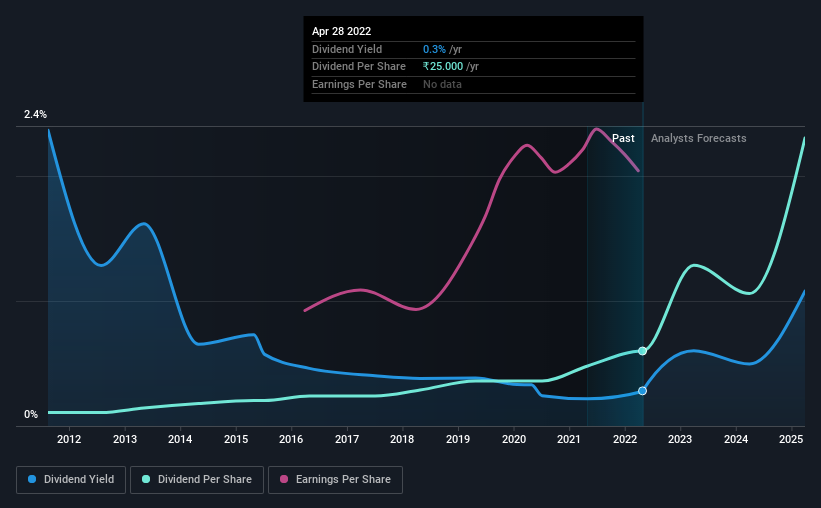This screenshot has height=508, width=821.
Task: Toggle the Earnings Per Share legend button
Action: [x=335, y=480]
